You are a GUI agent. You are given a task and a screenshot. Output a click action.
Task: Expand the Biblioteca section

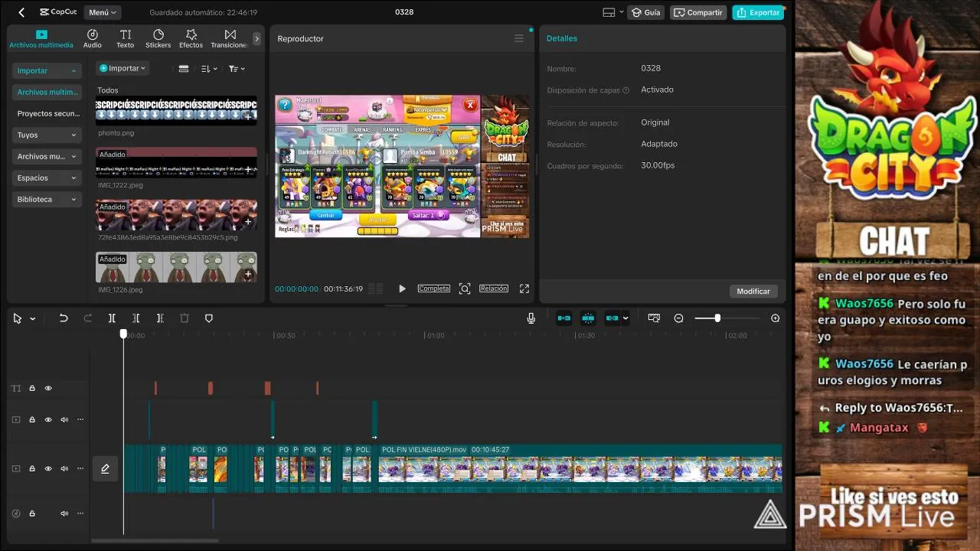(x=47, y=199)
